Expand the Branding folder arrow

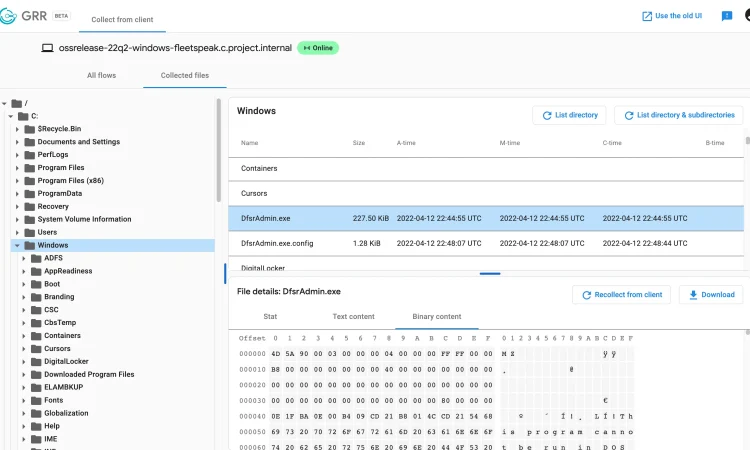click(x=24, y=297)
